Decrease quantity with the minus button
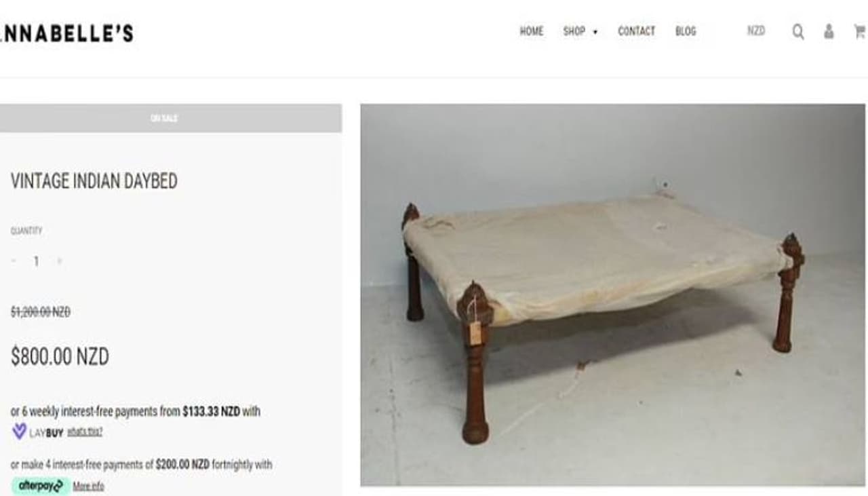 pos(14,261)
